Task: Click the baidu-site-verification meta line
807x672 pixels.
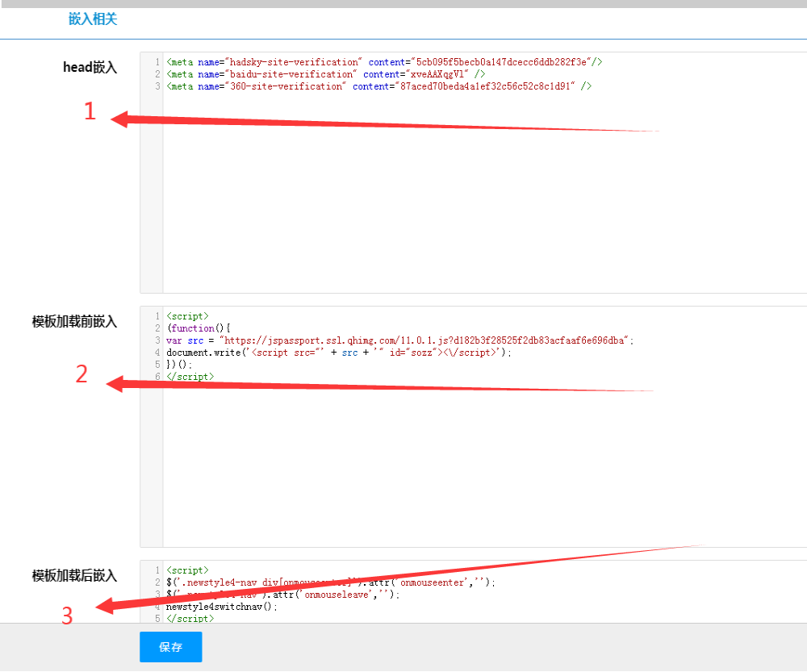Action: [x=325, y=74]
